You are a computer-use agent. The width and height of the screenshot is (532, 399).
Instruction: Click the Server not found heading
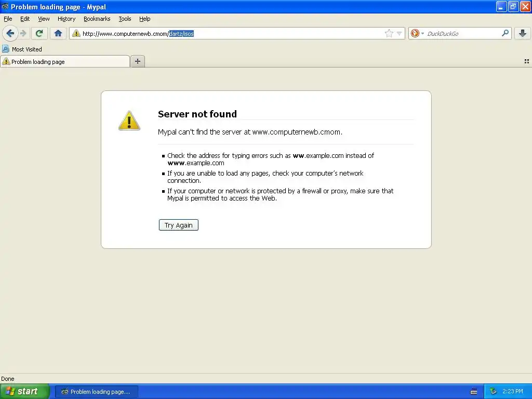click(x=197, y=114)
